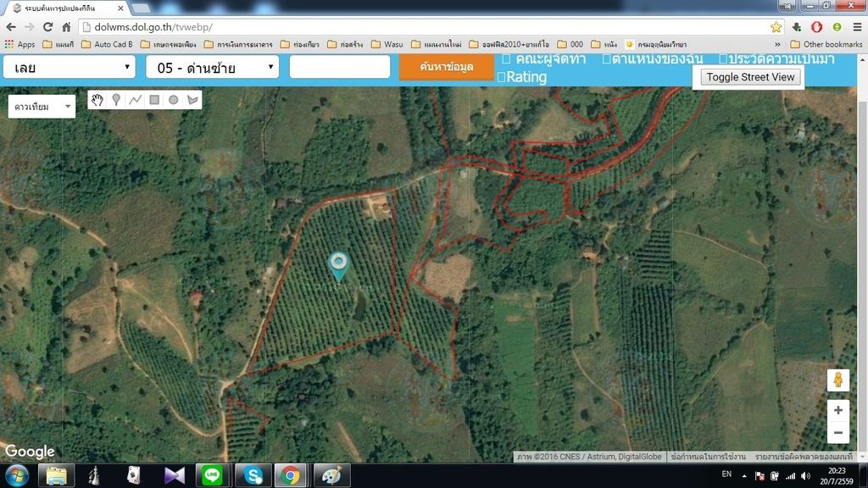Open the ท่องเที่ยว bookmark folder
Screen dimensions: 868x488
tap(300, 44)
